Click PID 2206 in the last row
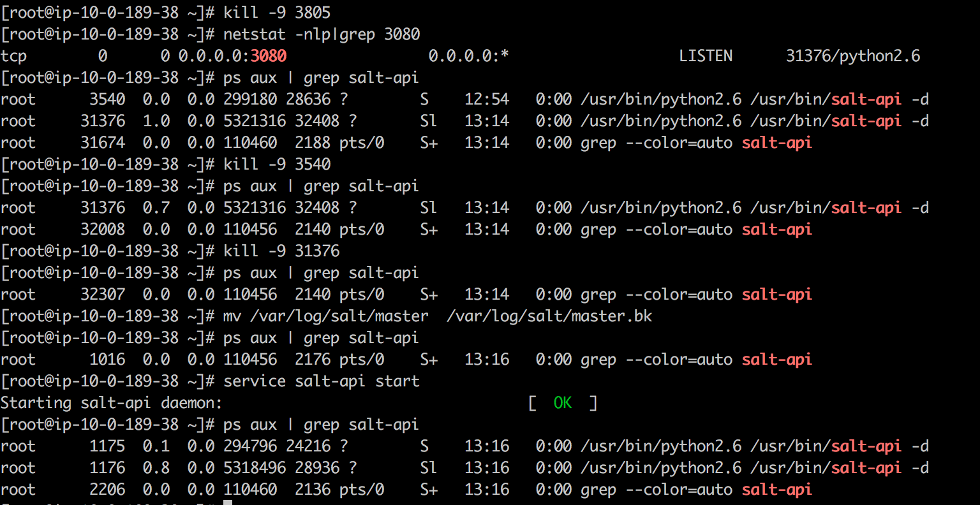Image resolution: width=980 pixels, height=505 pixels. tap(107, 490)
